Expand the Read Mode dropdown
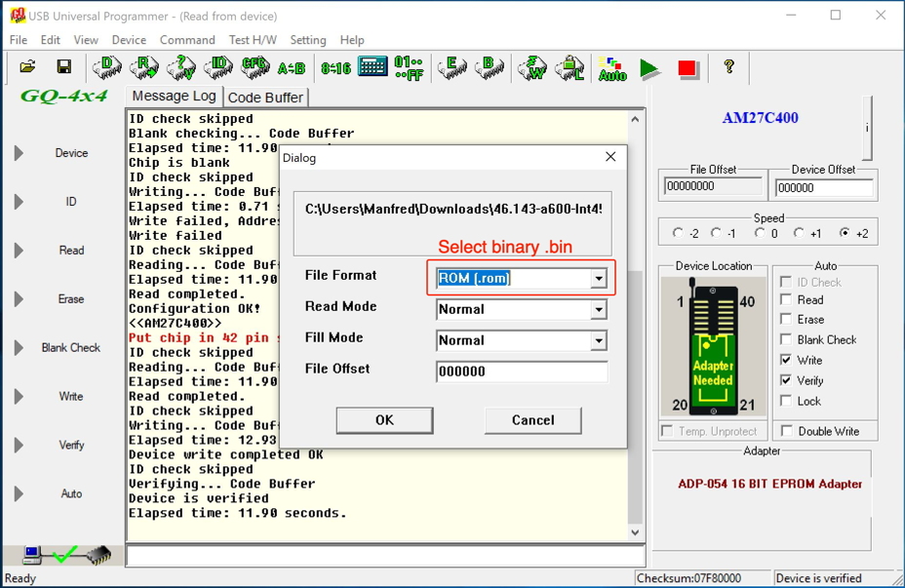 coord(598,310)
